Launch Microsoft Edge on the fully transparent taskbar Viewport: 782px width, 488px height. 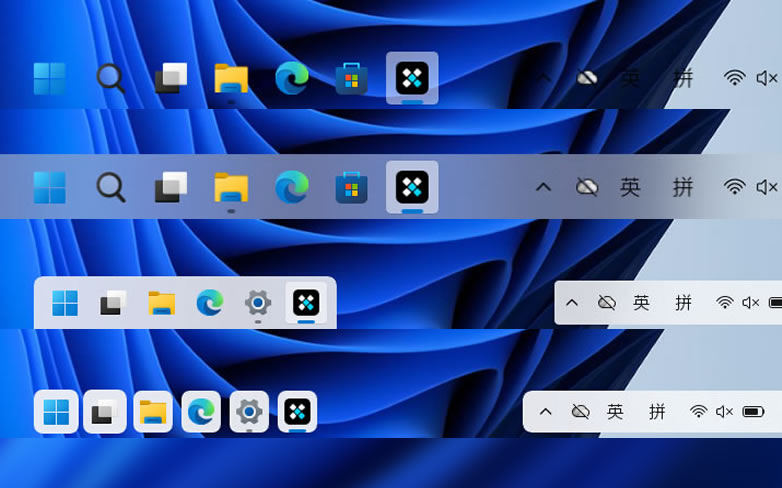292,78
